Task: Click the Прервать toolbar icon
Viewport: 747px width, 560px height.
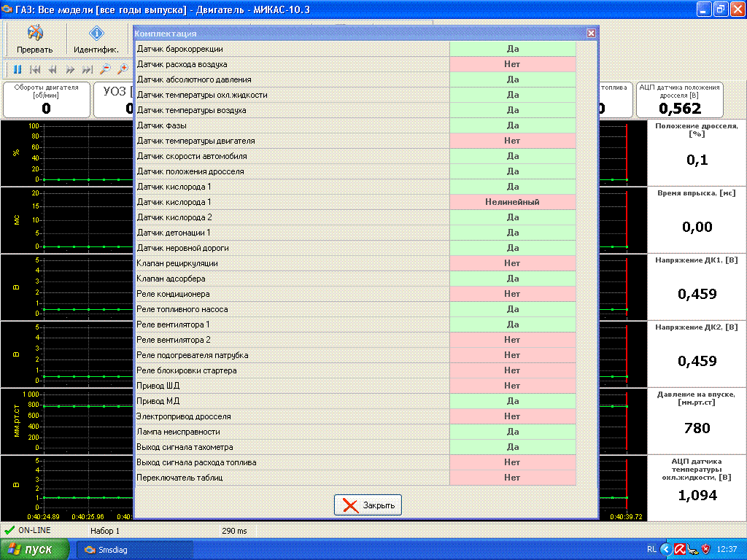Action: (35, 39)
